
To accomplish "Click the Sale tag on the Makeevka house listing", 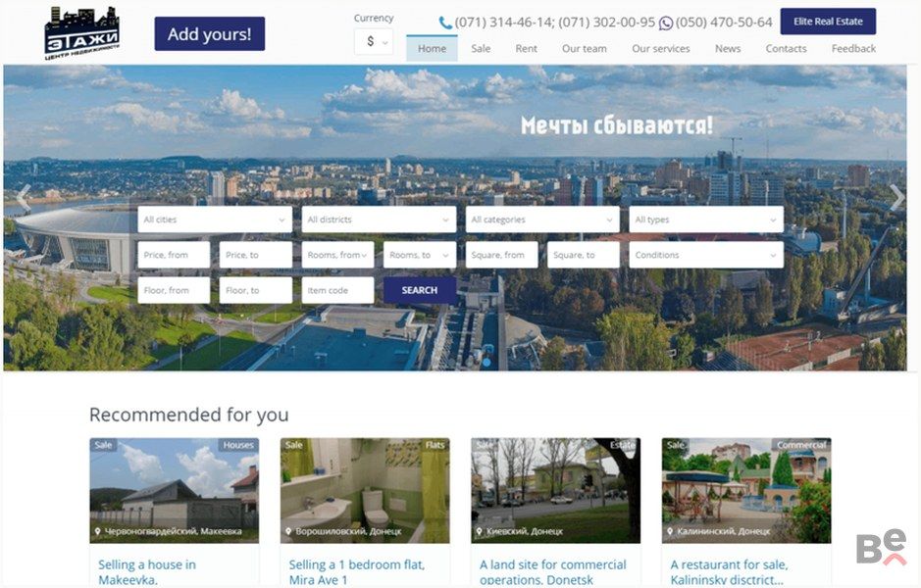I will 103,445.
